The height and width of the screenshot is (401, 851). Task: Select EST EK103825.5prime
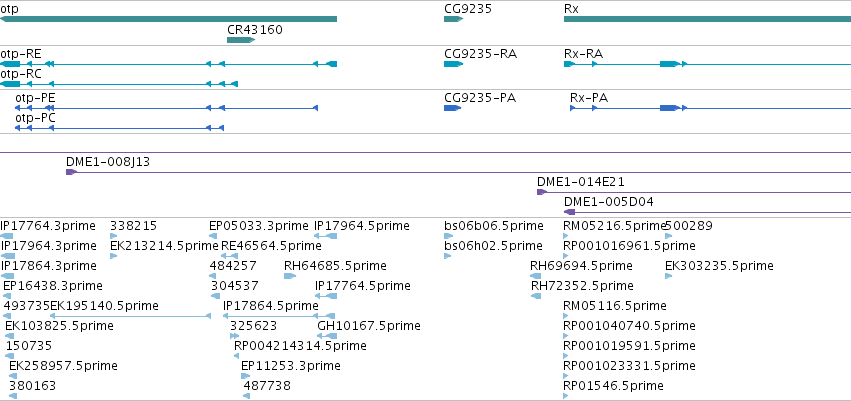click(x=9, y=336)
